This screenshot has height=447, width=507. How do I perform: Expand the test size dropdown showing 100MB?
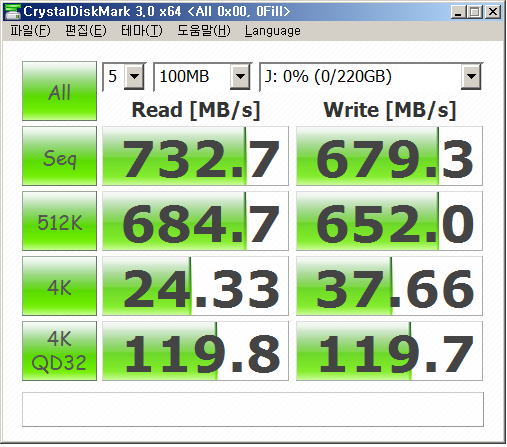(x=240, y=77)
